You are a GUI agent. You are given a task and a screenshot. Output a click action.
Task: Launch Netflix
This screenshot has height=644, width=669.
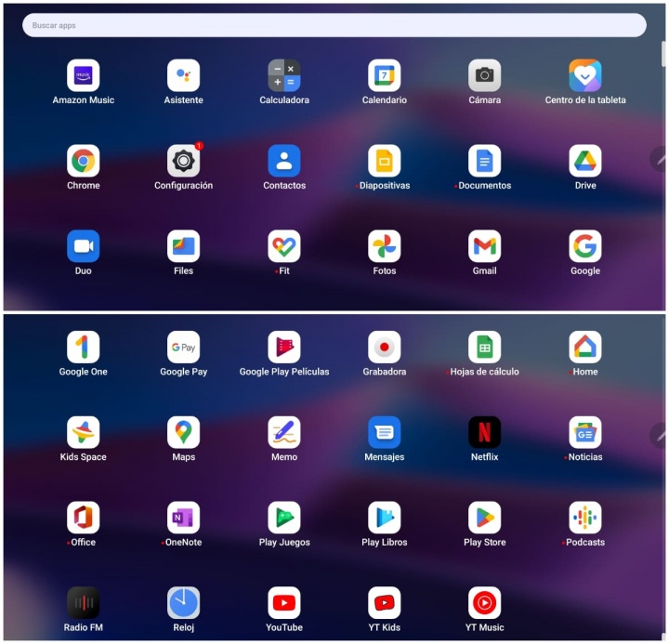(x=485, y=432)
